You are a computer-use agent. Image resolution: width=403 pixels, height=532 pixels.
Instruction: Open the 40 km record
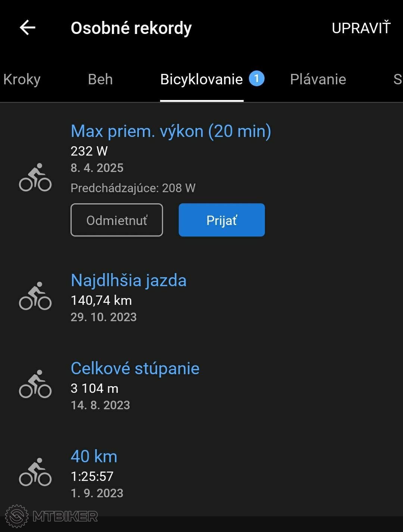[94, 456]
